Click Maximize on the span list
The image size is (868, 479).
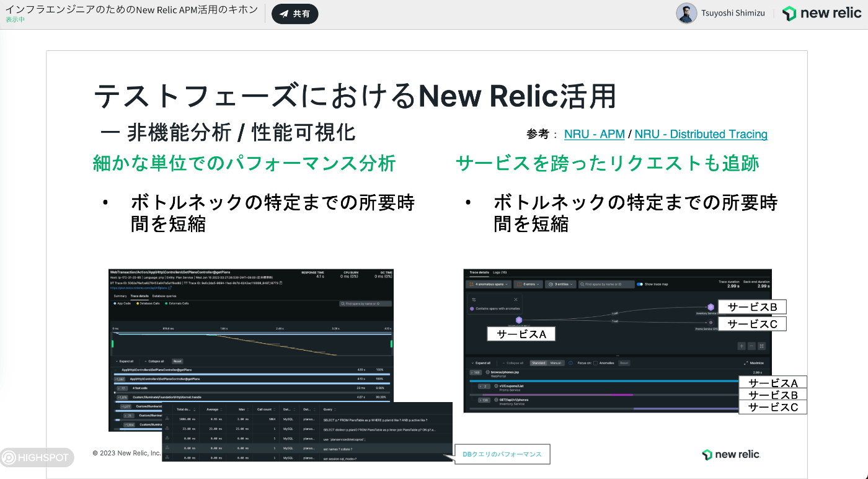[x=755, y=363]
